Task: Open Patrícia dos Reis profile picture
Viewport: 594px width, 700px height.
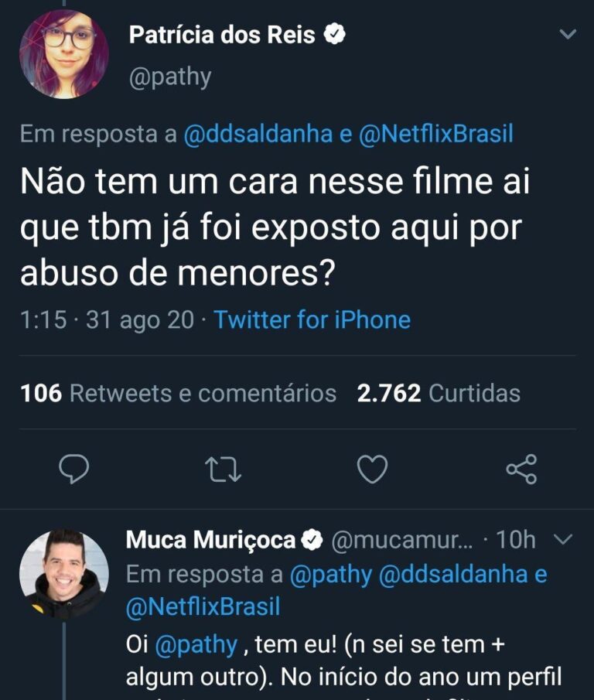Action: pos(63,53)
